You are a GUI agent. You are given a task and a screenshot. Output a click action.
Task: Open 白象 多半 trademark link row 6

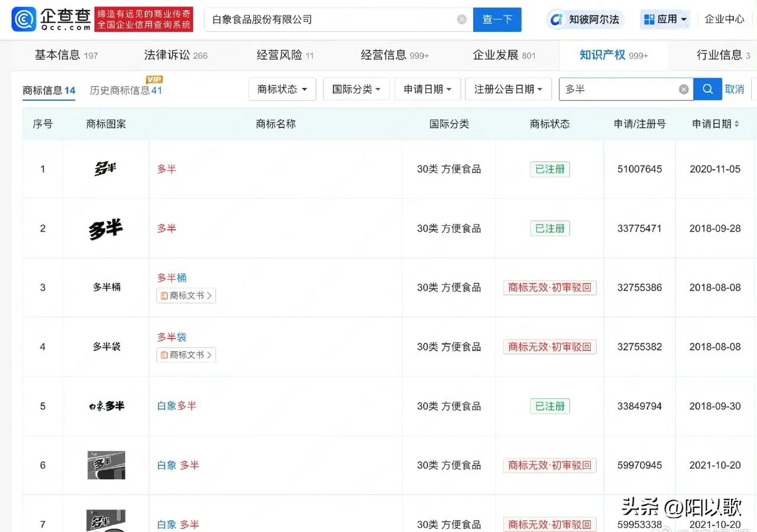tap(178, 465)
